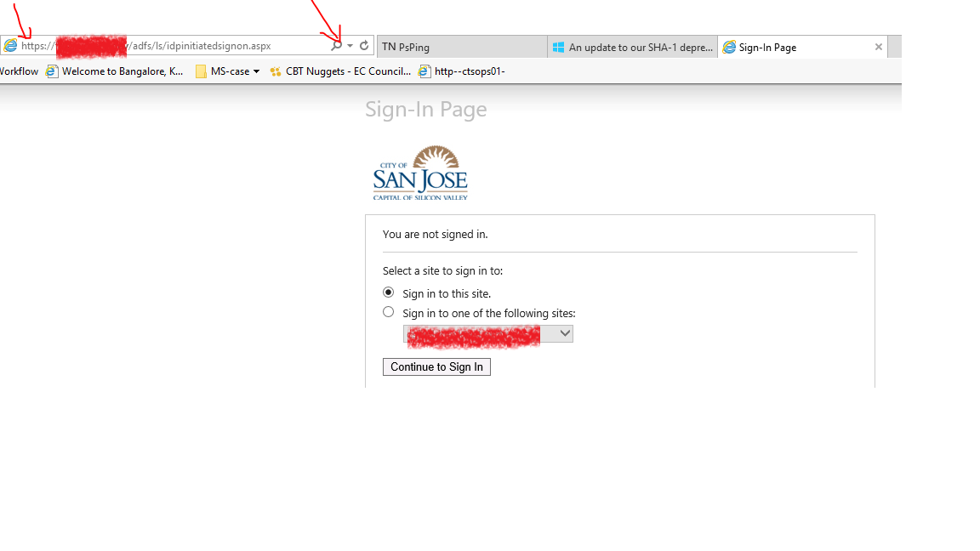Select 'Sign in to this site' radio button
The height and width of the screenshot is (551, 980).
pyautogui.click(x=388, y=293)
